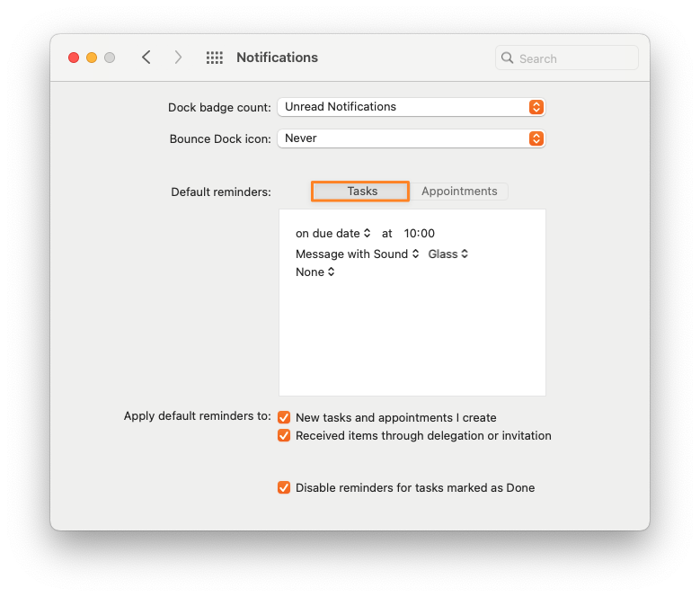Screen dimensions: 700x597
Task: Open the Bounce Dock icon Never dropdown
Action: pos(412,138)
